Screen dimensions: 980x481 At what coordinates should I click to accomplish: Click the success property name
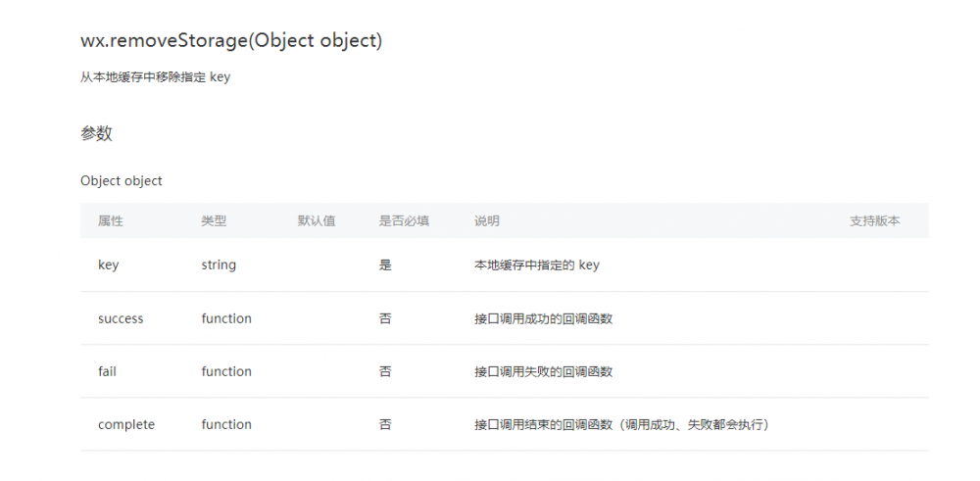(121, 318)
